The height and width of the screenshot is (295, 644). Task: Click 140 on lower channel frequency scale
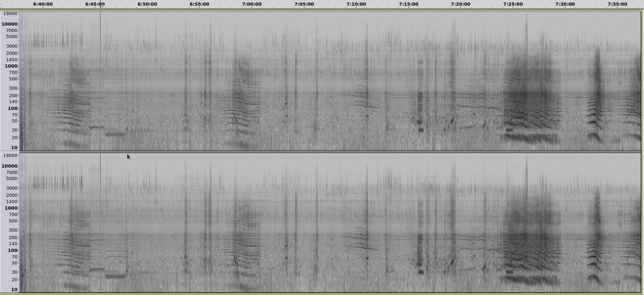coord(13,244)
